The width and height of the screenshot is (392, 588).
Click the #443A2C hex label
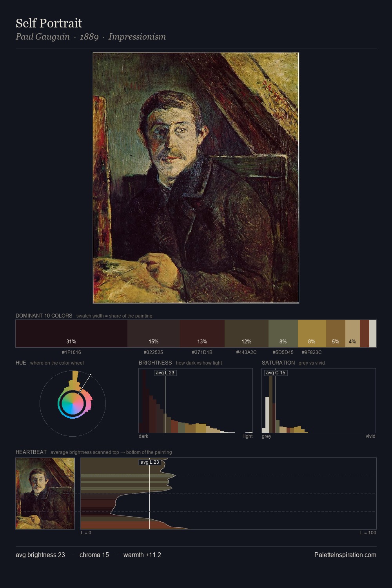(x=246, y=352)
